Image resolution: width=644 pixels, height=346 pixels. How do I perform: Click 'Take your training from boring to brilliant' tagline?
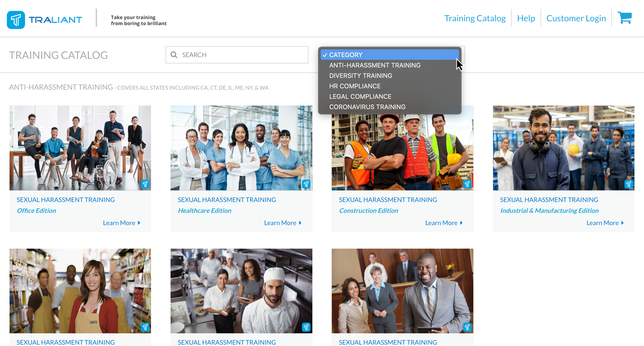[139, 20]
